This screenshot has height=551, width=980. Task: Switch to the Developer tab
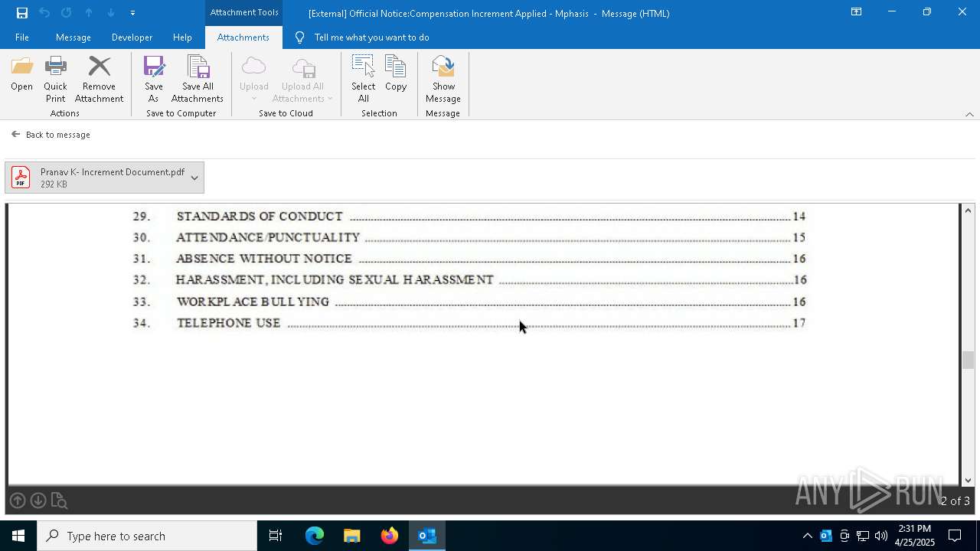click(132, 37)
